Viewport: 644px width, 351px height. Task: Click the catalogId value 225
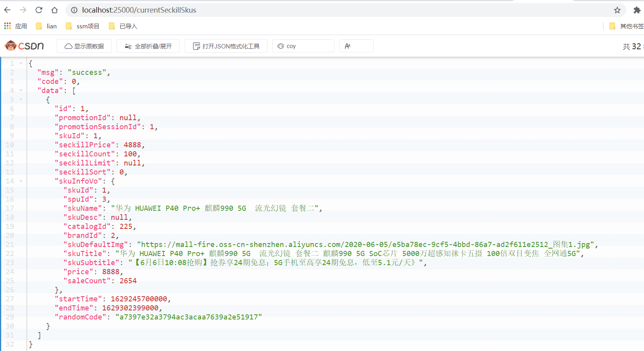click(126, 227)
